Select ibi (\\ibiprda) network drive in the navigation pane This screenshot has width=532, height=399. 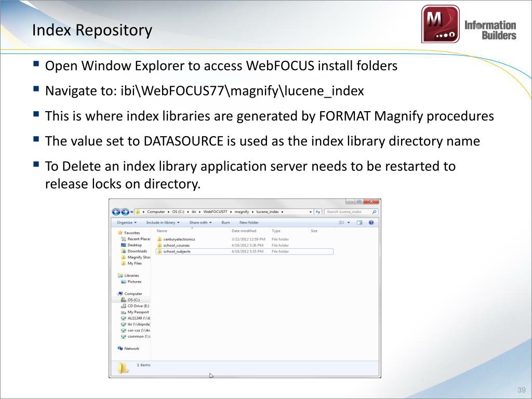tap(139, 324)
